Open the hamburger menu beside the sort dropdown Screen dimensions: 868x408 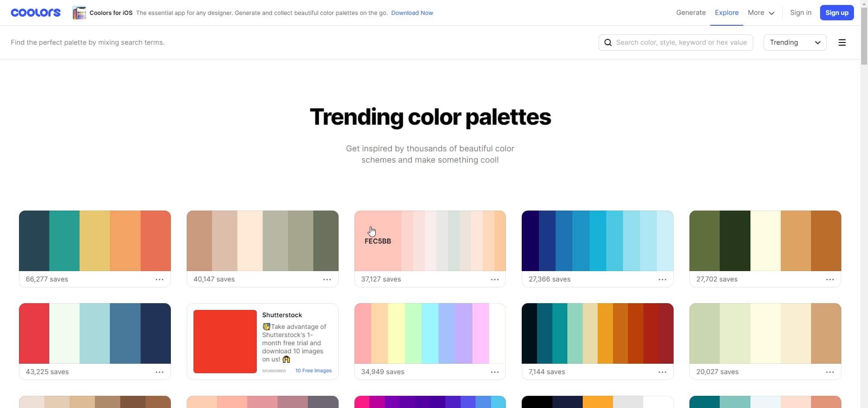[842, 42]
